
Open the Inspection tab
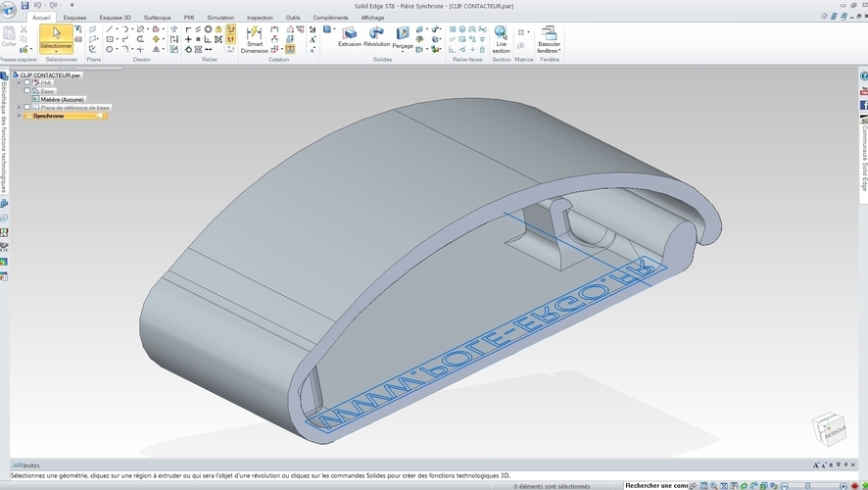[x=260, y=18]
